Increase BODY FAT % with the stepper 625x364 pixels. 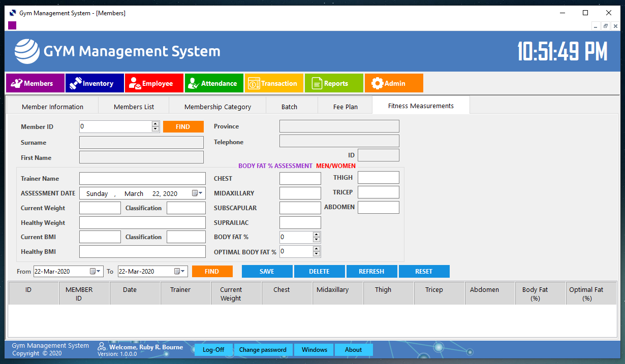pyautogui.click(x=316, y=235)
